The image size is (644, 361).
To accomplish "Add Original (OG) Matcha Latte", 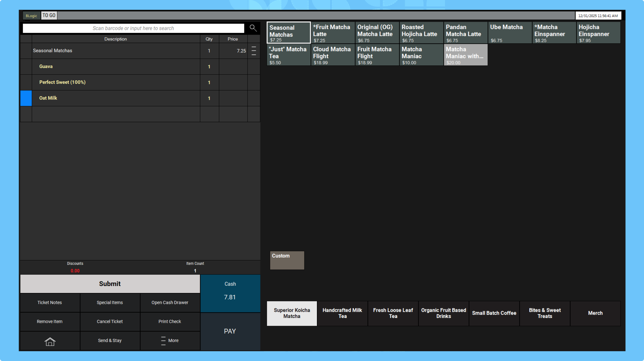I will (377, 32).
